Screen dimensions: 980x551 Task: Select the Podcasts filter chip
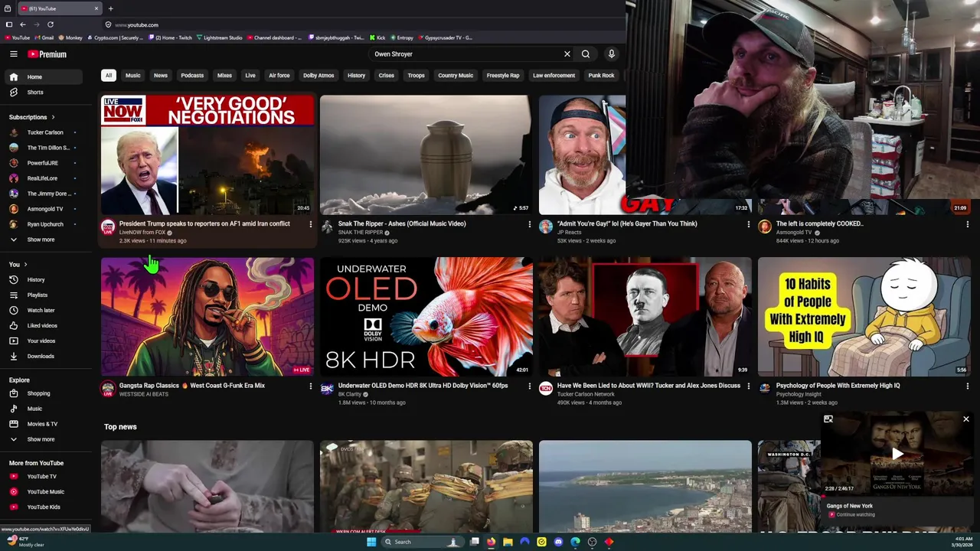pyautogui.click(x=192, y=76)
